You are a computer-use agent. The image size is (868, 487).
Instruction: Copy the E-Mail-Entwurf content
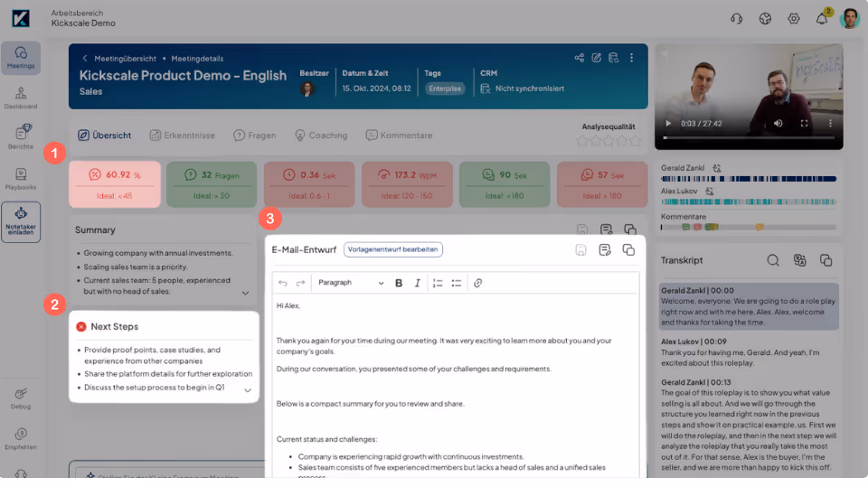point(628,249)
